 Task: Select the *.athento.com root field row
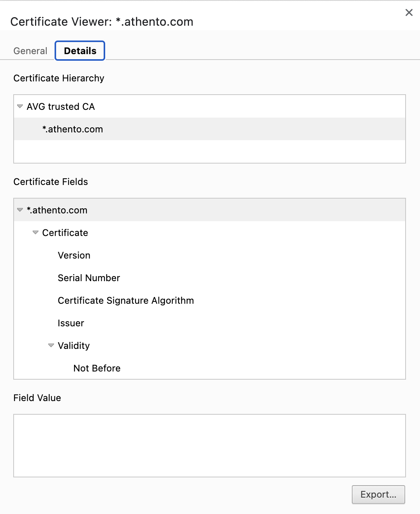click(57, 210)
